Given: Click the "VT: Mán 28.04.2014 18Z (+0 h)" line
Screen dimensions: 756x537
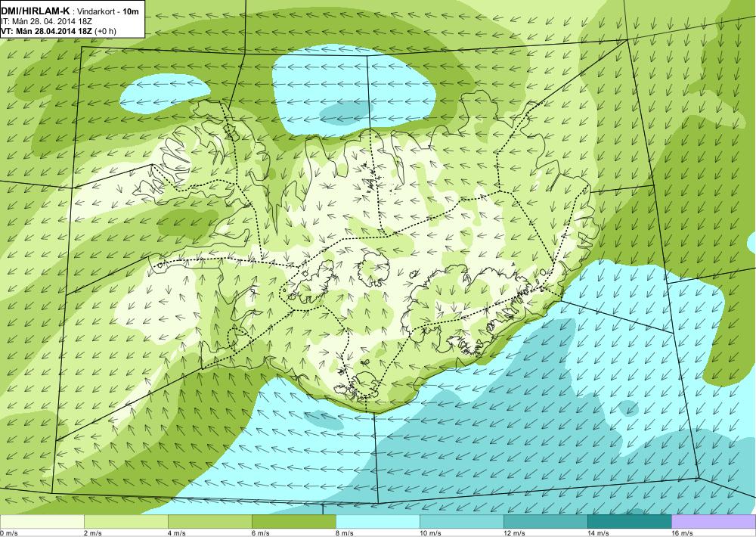Looking at the screenshot, I should click(x=58, y=31).
